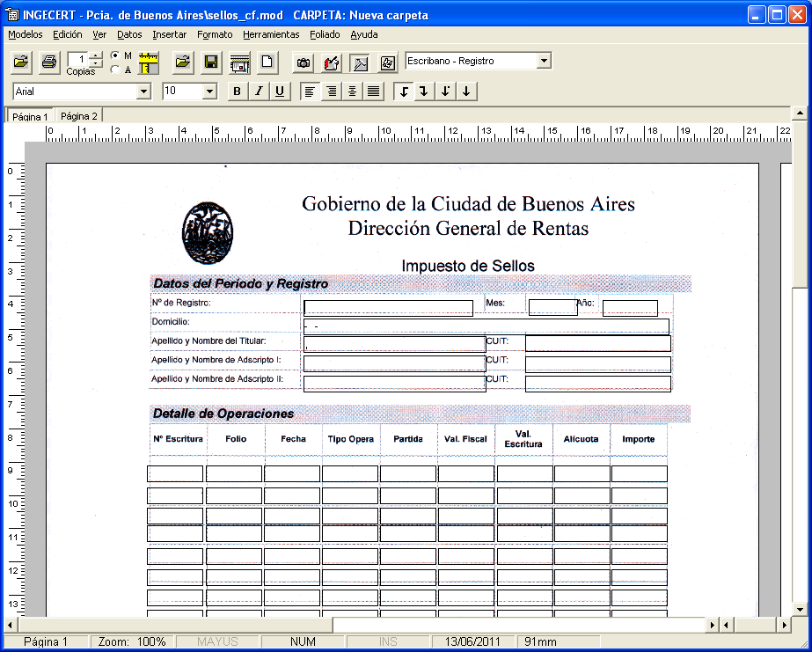The image size is (812, 652).
Task: Click the Apellido y Nombre de Adscripto II field
Action: click(395, 384)
